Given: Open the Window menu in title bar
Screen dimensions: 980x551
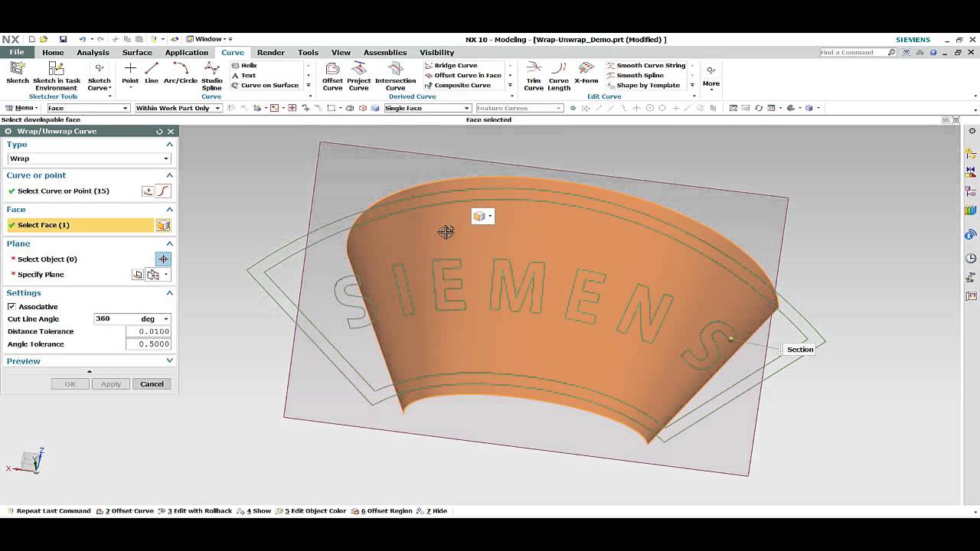Looking at the screenshot, I should [x=209, y=39].
